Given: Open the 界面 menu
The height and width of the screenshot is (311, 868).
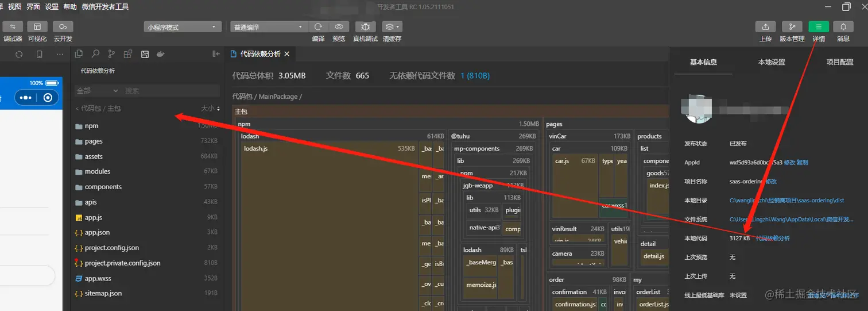Looking at the screenshot, I should 33,6.
